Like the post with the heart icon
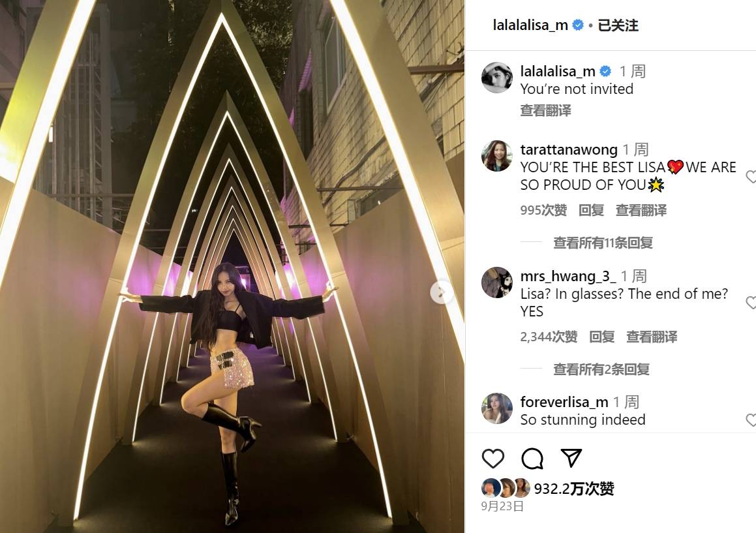The width and height of the screenshot is (756, 533). [x=492, y=458]
